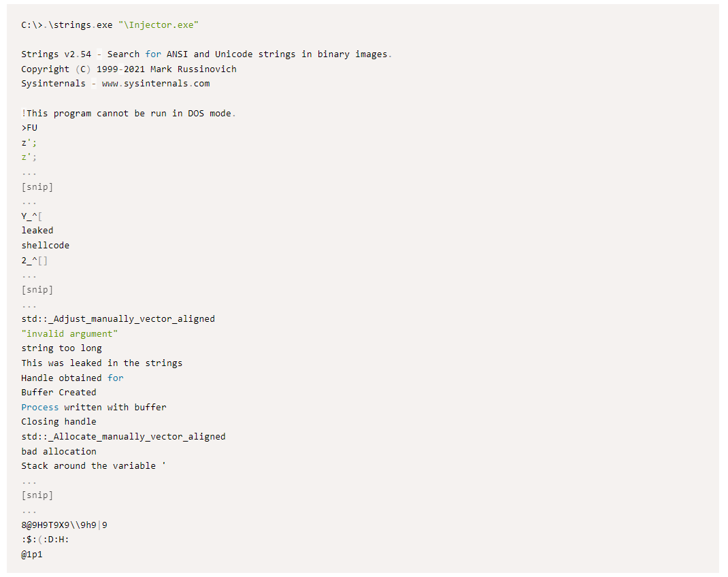This screenshot has height=577, width=728.
Task: Click the "std::_Adjust_manually_vector_aligned" string
Action: (x=118, y=318)
